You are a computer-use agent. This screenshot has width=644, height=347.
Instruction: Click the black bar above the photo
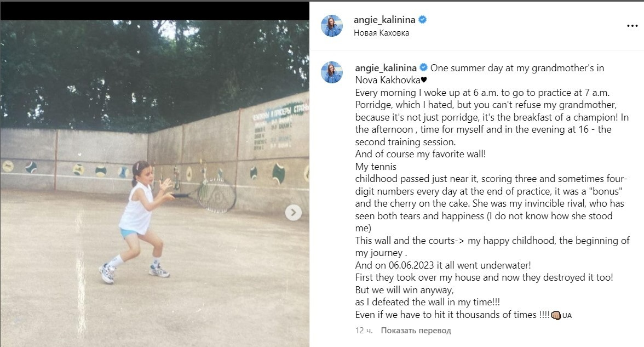[x=154, y=11]
